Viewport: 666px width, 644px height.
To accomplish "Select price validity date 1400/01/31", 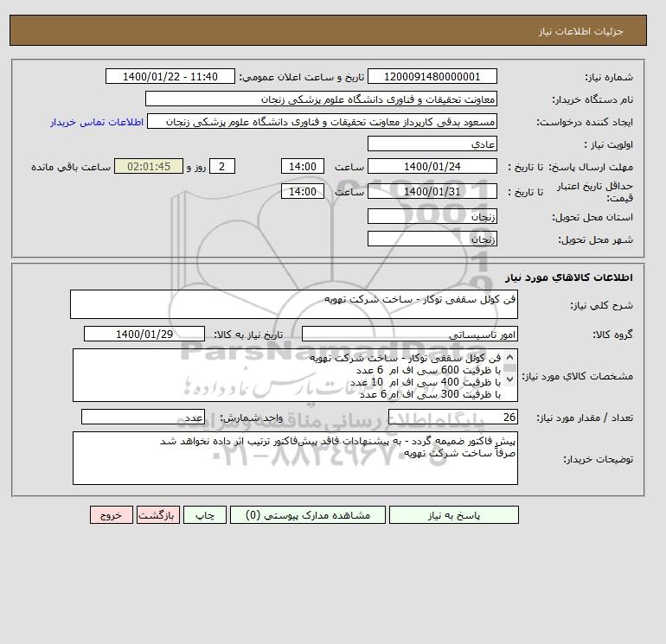I will 432,191.
